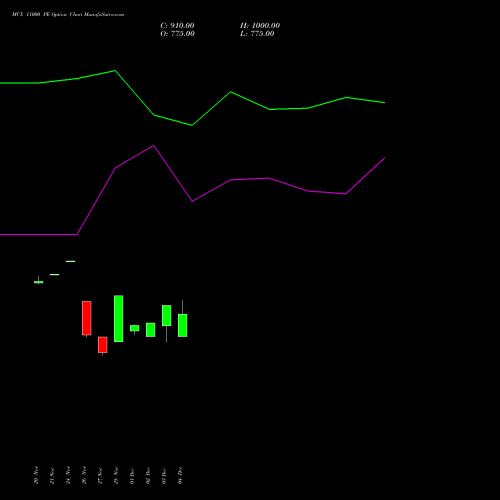Click the 03 Dec date label
The height and width of the screenshot is (500, 500).
point(164,475)
